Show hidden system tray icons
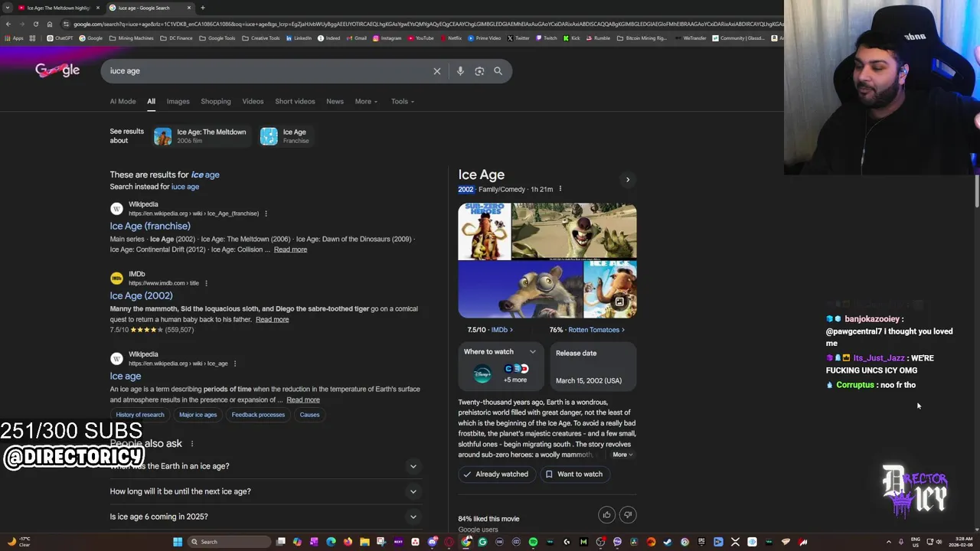Screen dimensions: 980x551 tap(888, 542)
